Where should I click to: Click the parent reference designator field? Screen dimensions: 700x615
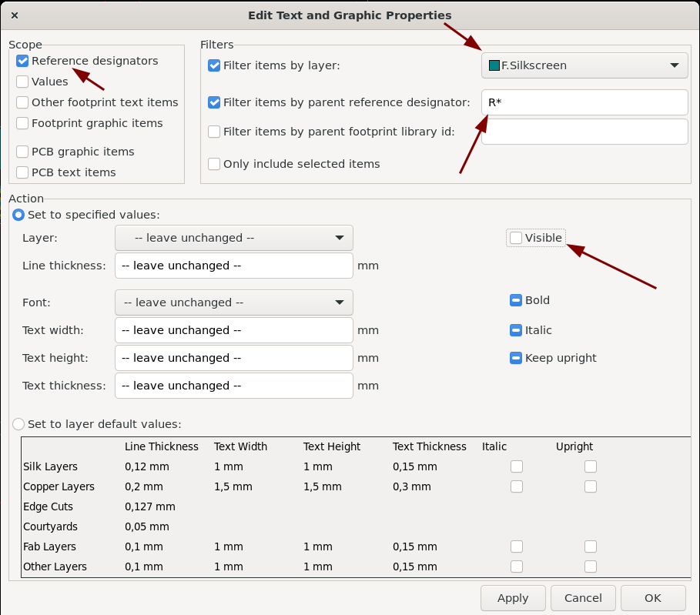(x=584, y=102)
